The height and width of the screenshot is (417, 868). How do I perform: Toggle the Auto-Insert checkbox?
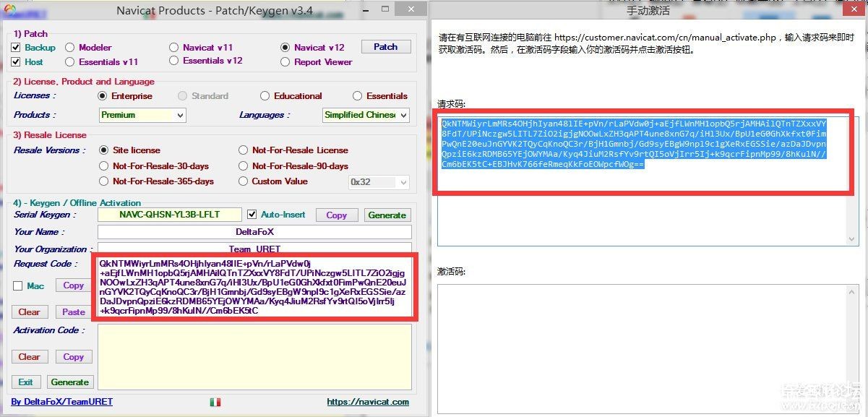coord(252,215)
